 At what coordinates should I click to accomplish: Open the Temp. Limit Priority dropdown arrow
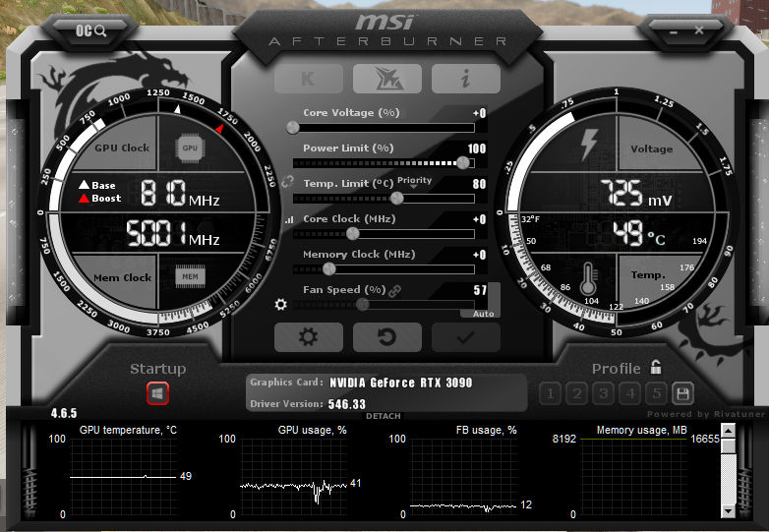pos(413,187)
